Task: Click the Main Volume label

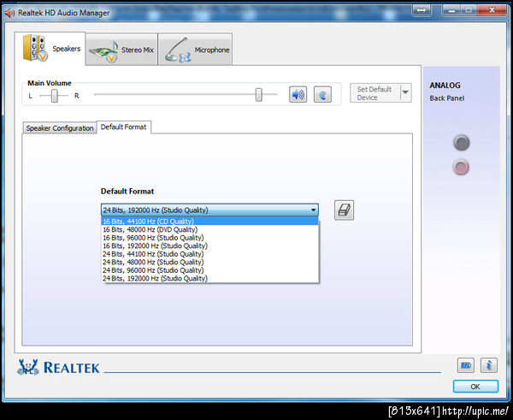Action: [50, 83]
